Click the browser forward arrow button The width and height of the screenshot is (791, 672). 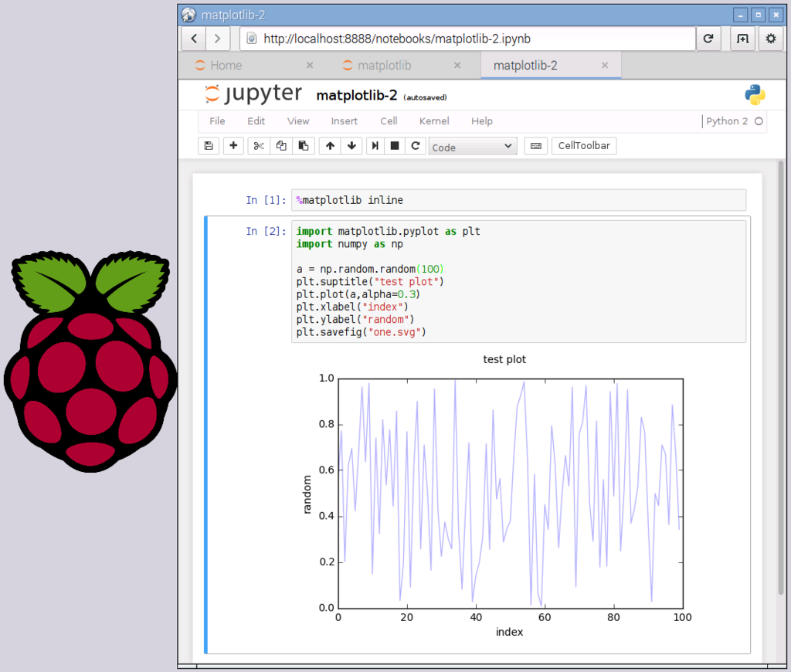[217, 39]
